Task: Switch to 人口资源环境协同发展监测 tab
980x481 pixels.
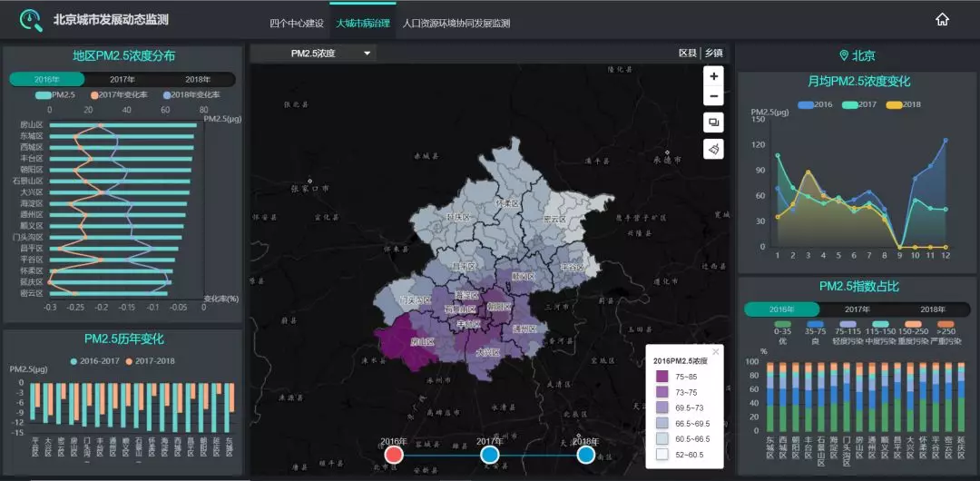Action: pos(456,24)
